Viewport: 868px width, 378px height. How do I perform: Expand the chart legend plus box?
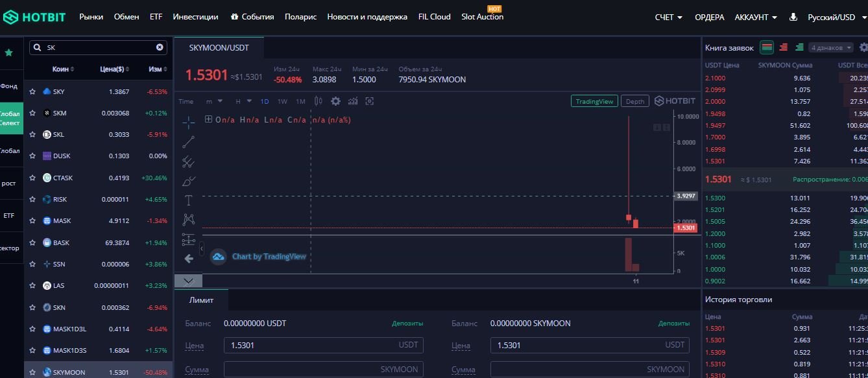pyautogui.click(x=208, y=119)
